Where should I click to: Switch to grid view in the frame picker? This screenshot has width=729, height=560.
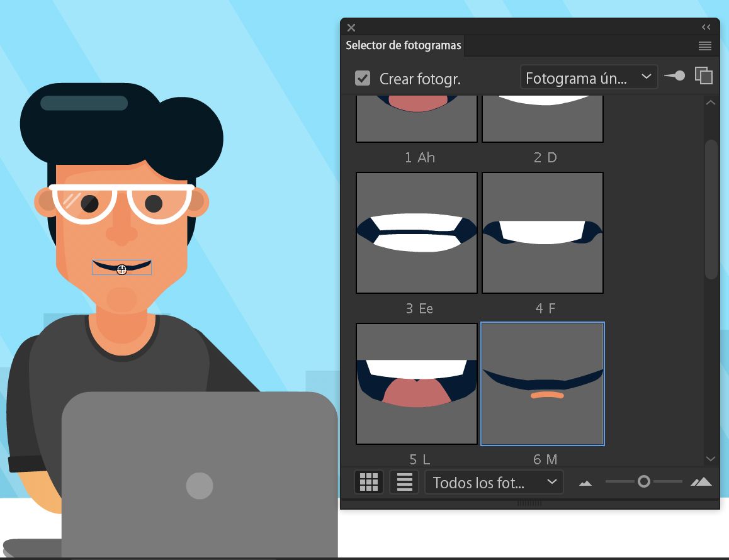point(368,482)
